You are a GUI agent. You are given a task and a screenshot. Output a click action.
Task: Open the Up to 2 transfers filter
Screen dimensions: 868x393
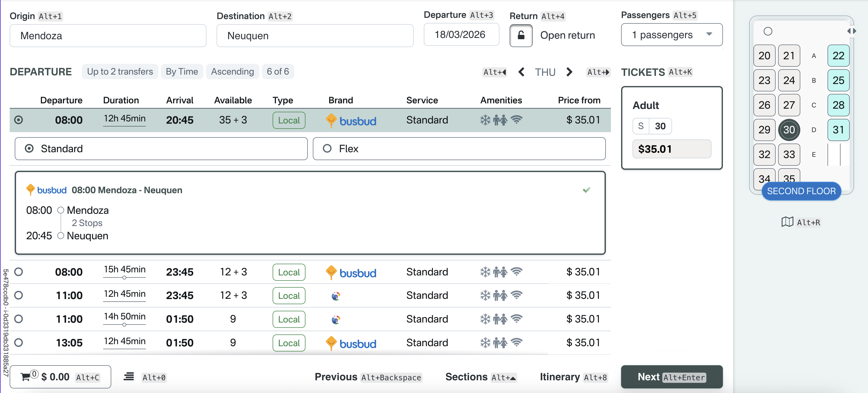coord(120,72)
